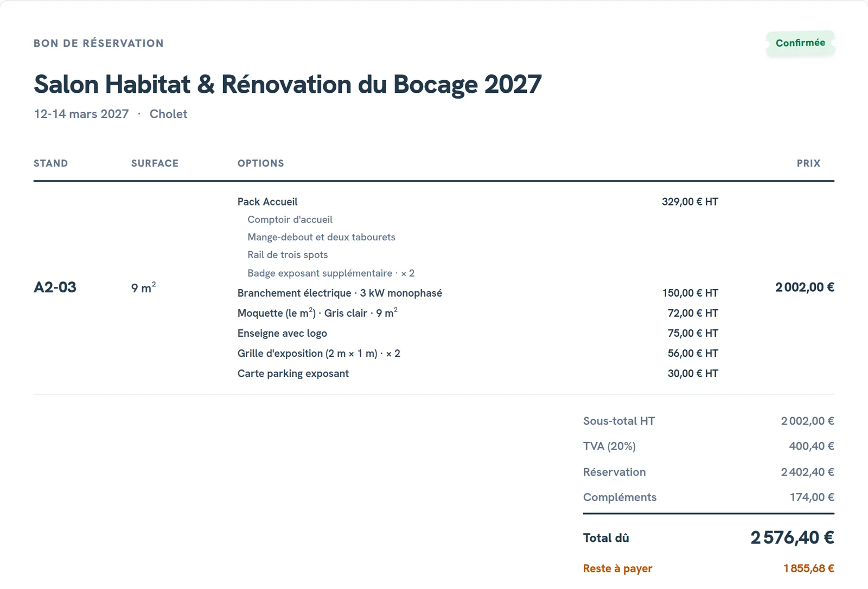Click the Réservation amount 2 402,40 €
The height and width of the screenshot is (589, 868).
[807, 472]
